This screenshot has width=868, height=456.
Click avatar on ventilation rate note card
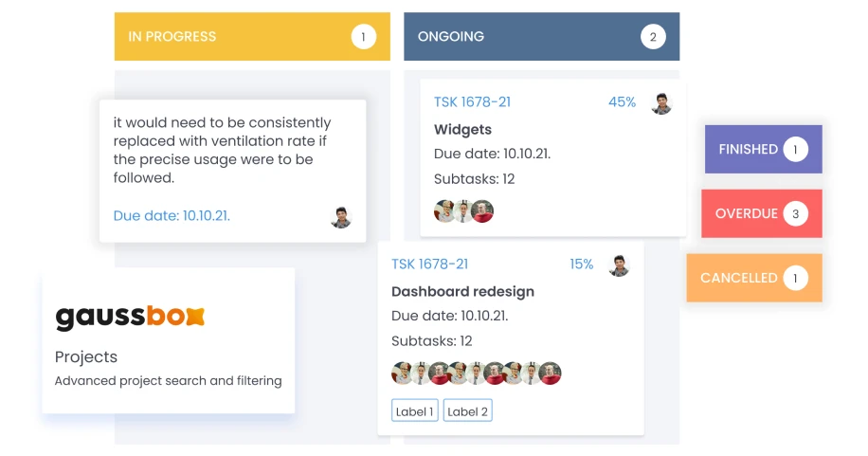coord(341,217)
